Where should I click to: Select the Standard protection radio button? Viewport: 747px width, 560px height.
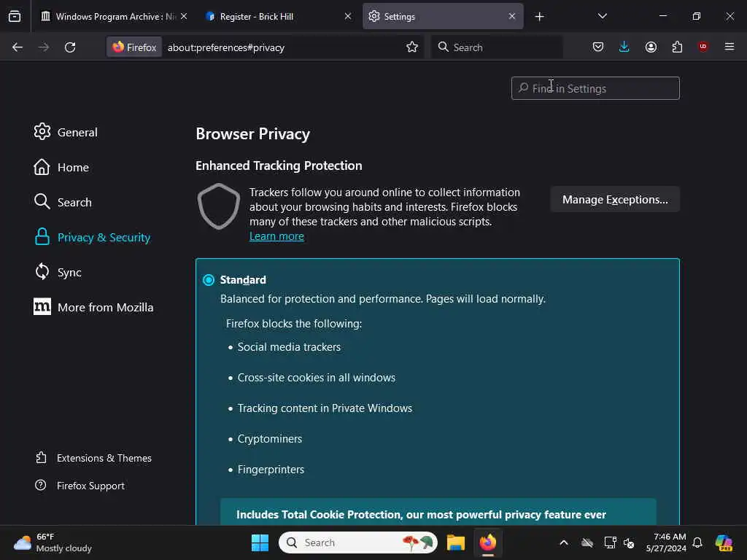(x=208, y=279)
